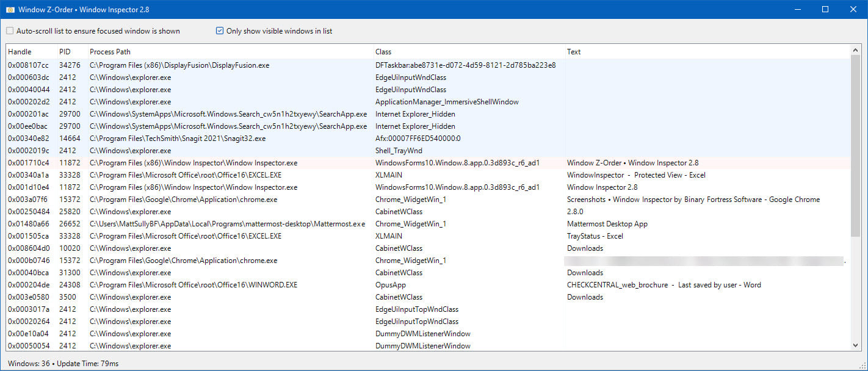This screenshot has width=868, height=371.
Task: Sort by the PID column header
Action: [65, 52]
